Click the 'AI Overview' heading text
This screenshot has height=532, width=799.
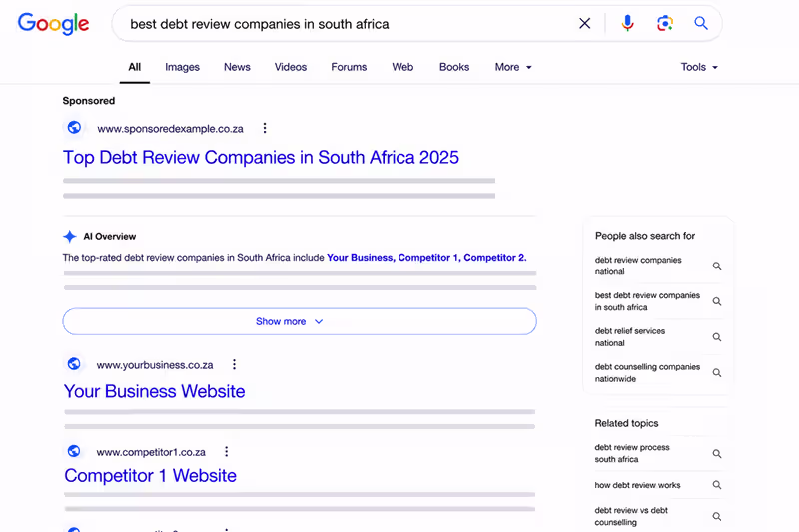110,237
